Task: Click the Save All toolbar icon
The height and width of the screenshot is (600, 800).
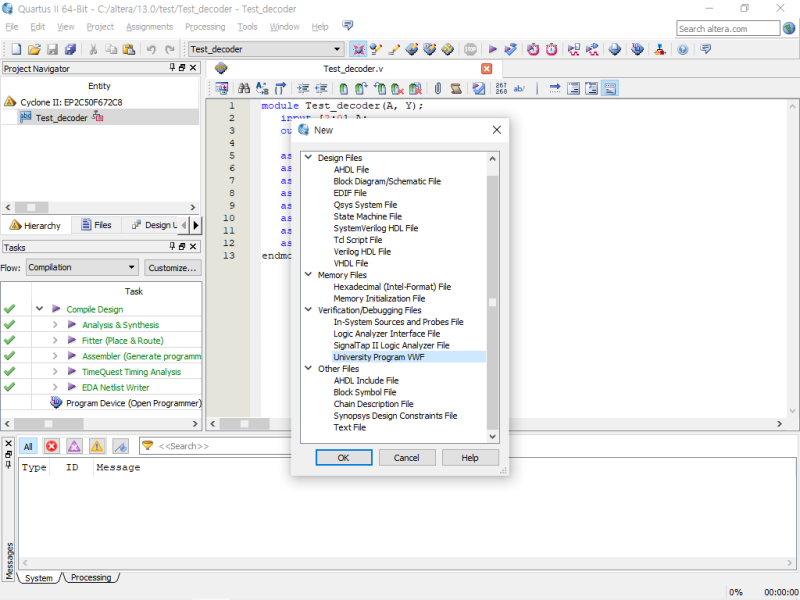Action: pyautogui.click(x=70, y=49)
